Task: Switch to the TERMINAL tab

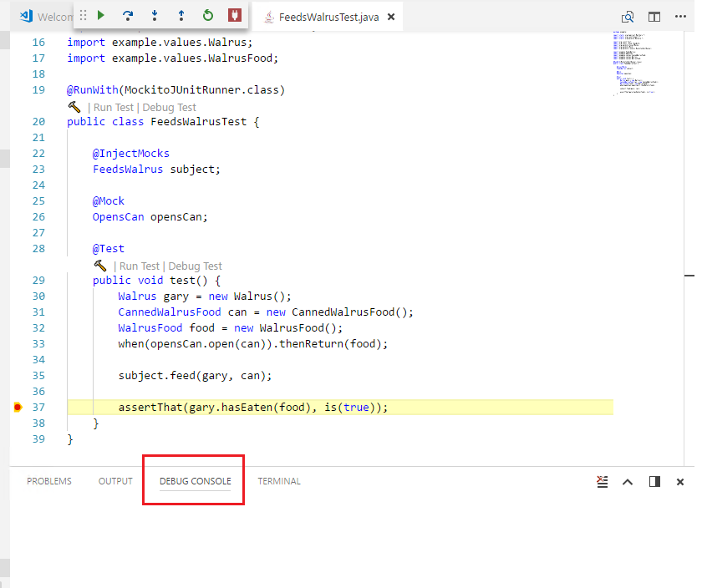Action: (x=278, y=481)
